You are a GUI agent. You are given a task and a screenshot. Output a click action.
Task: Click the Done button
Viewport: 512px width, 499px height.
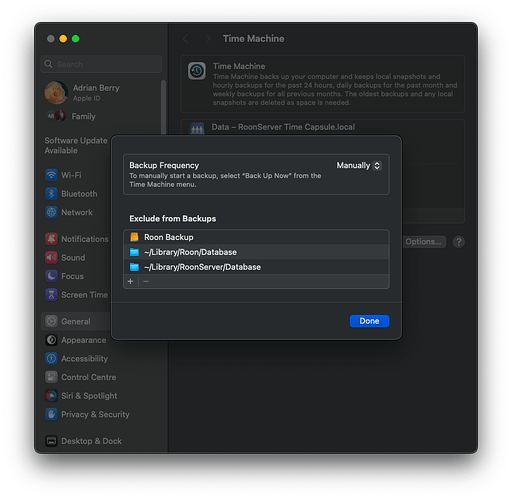click(369, 321)
